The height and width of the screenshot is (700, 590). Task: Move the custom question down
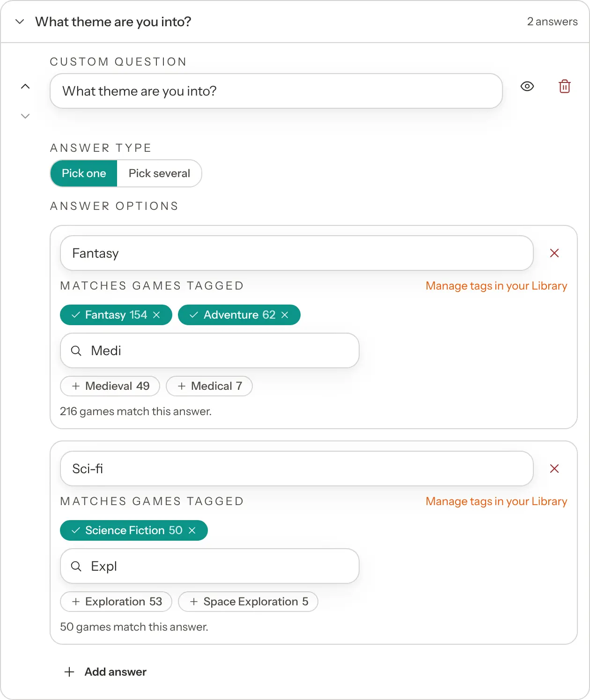pos(25,116)
